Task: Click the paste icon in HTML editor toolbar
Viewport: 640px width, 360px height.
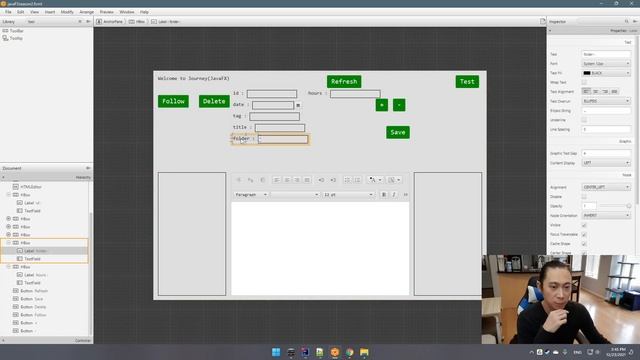Action: coord(262,180)
